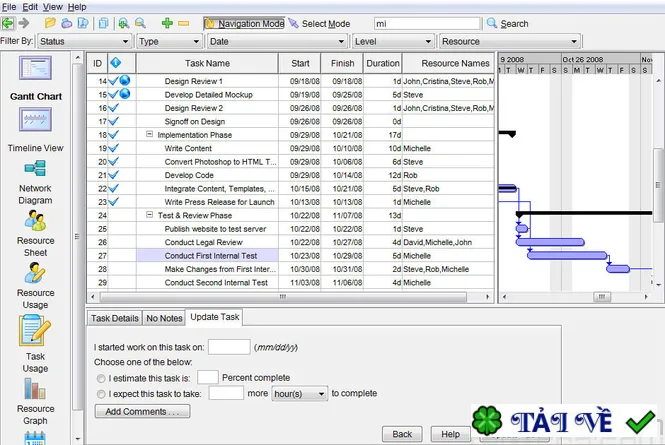This screenshot has width=665, height=445.
Task: Open a project with the folder icon
Action: click(x=50, y=23)
